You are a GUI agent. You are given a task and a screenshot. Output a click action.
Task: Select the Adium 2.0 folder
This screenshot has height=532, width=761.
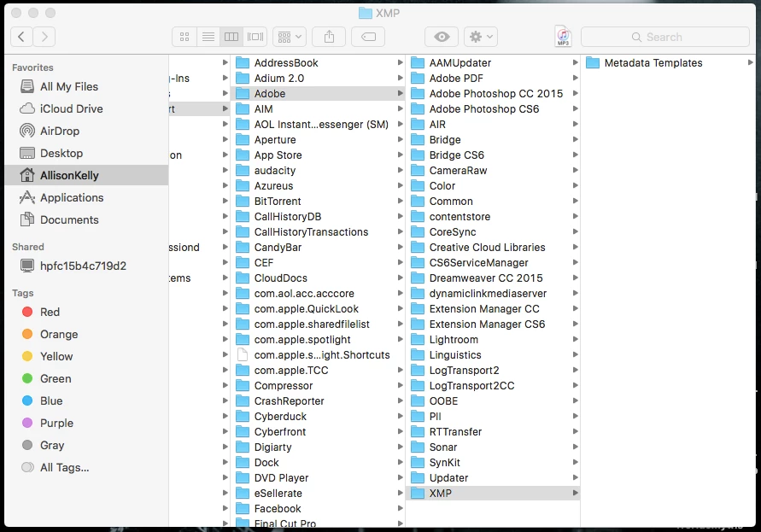pyautogui.click(x=318, y=79)
